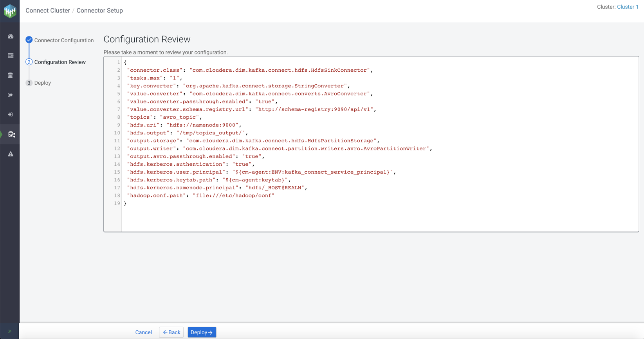Screen dimensions: 644x339
Task: Click line number 19 in gutter
Action: click(117, 203)
